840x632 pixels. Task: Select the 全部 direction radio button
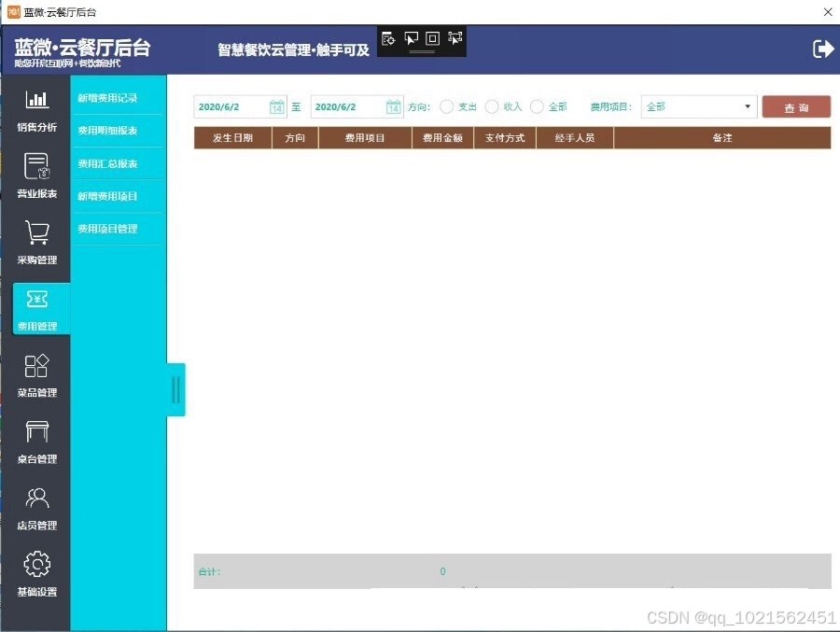[537, 106]
